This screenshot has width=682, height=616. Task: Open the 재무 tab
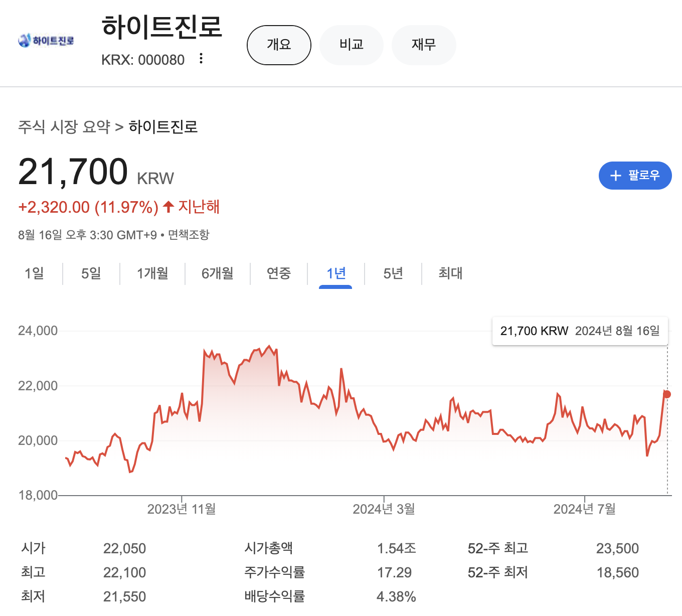click(424, 45)
